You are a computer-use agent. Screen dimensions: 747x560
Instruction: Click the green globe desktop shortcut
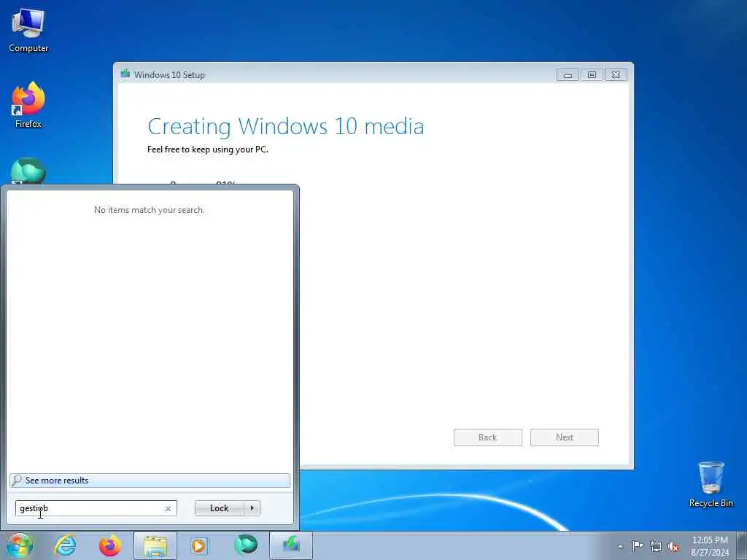[28, 171]
